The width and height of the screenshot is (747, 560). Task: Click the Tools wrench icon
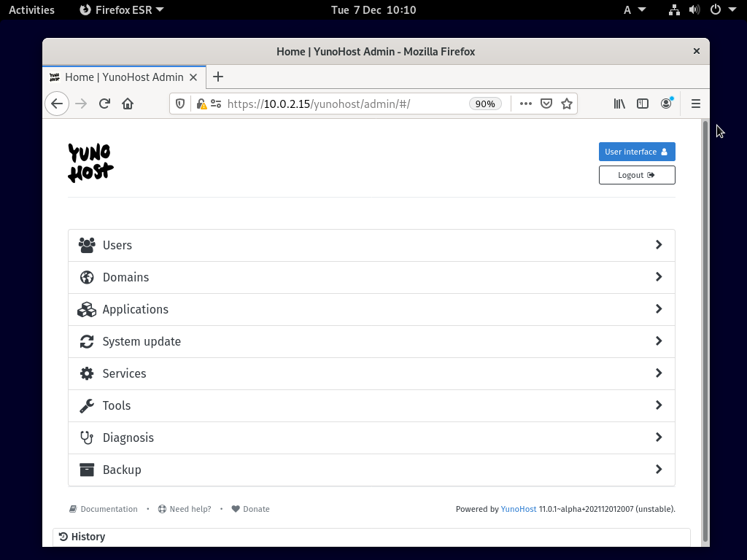(87, 405)
